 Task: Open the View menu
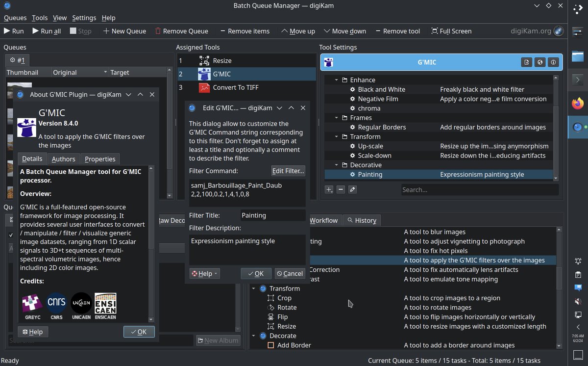coord(60,18)
